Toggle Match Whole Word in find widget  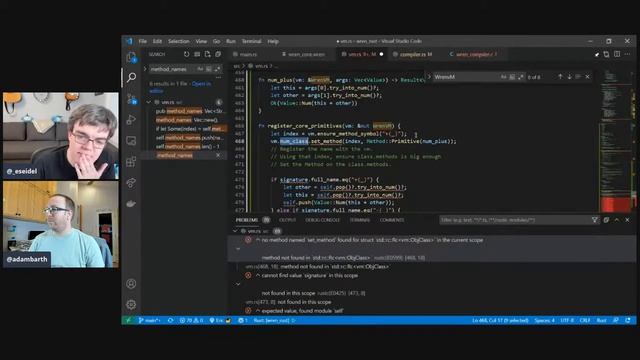pyautogui.click(x=512, y=77)
